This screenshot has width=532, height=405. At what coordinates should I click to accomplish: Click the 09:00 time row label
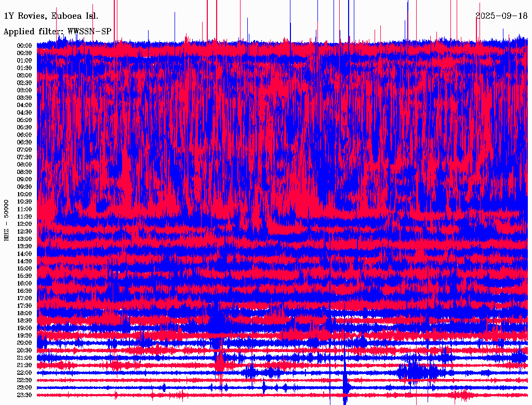click(x=24, y=180)
